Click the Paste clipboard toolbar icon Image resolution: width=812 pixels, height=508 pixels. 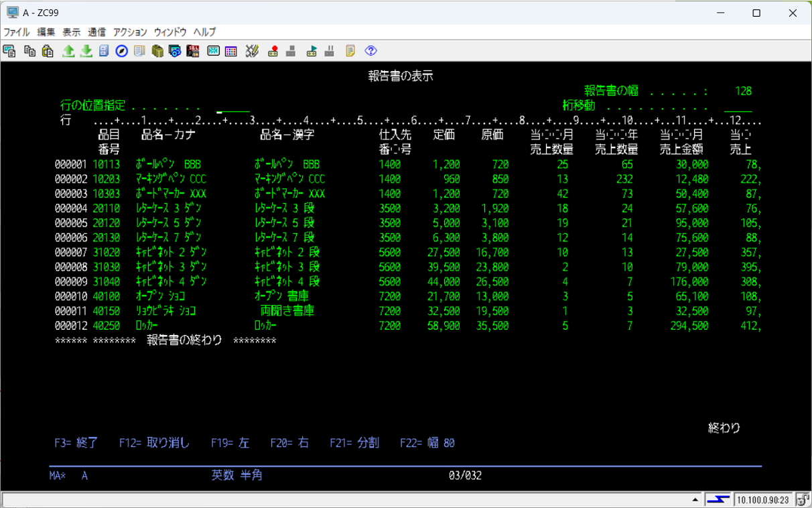[48, 51]
